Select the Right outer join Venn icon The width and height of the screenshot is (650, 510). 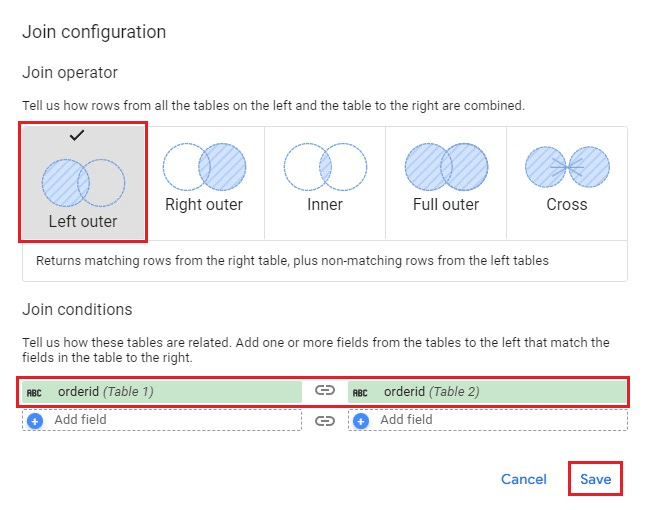204,166
